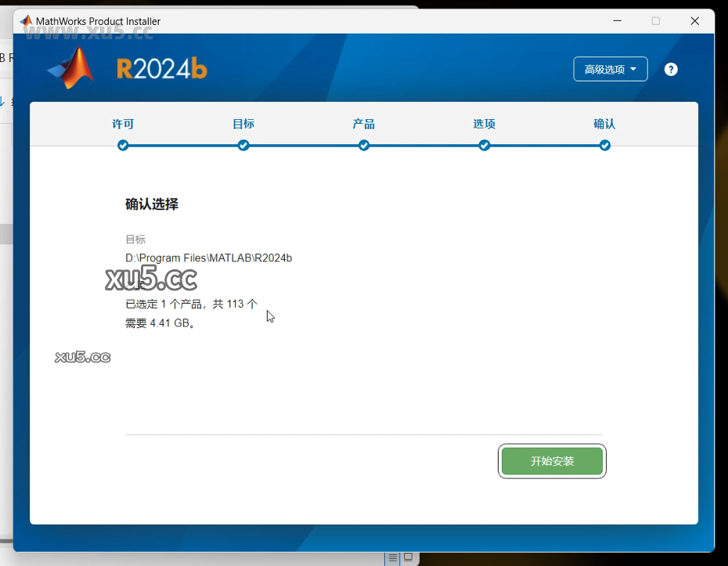Click the window icon in the taskbar
Image resolution: width=728 pixels, height=566 pixels.
coord(409,557)
